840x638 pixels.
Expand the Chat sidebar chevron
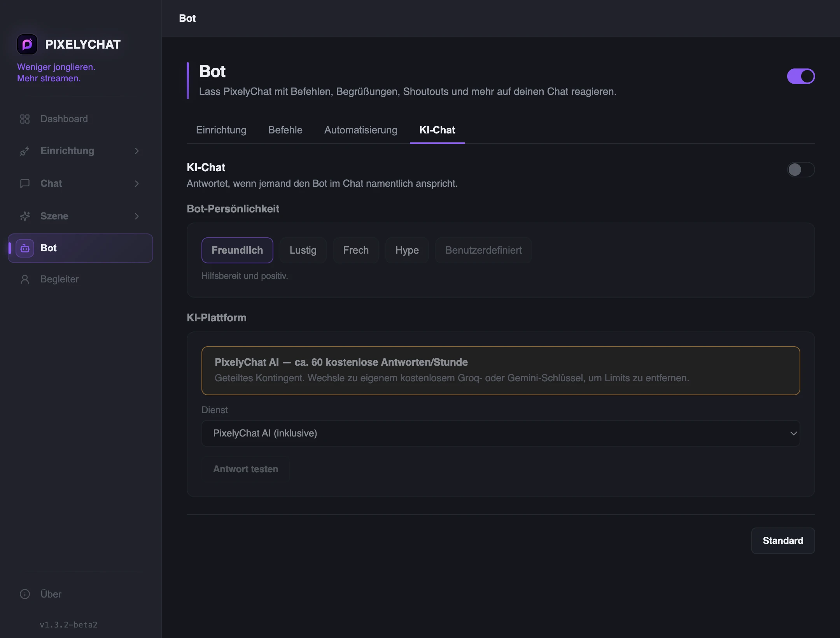(137, 184)
